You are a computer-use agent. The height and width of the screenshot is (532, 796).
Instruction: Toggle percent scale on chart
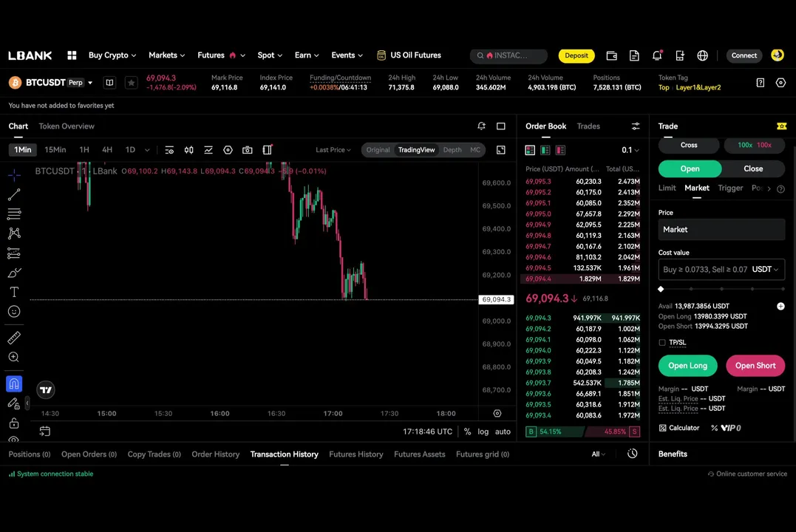point(468,432)
